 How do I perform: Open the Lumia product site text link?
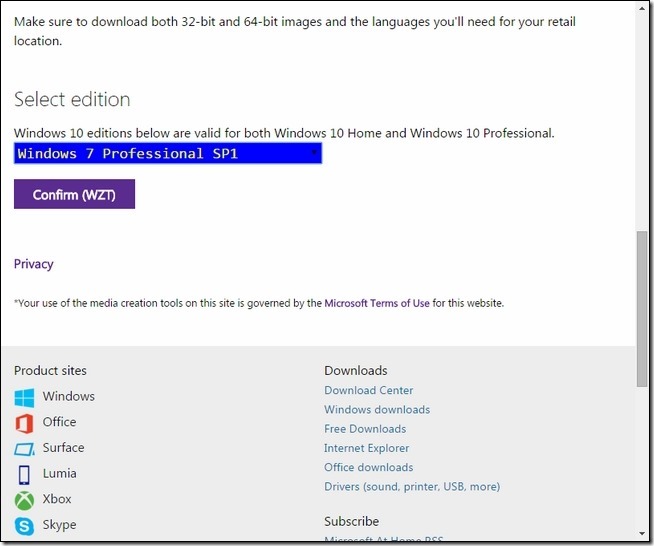pos(60,473)
